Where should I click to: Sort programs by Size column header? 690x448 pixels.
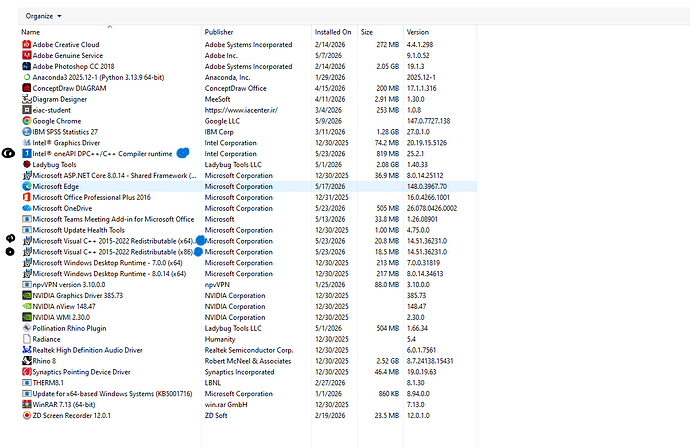[367, 32]
